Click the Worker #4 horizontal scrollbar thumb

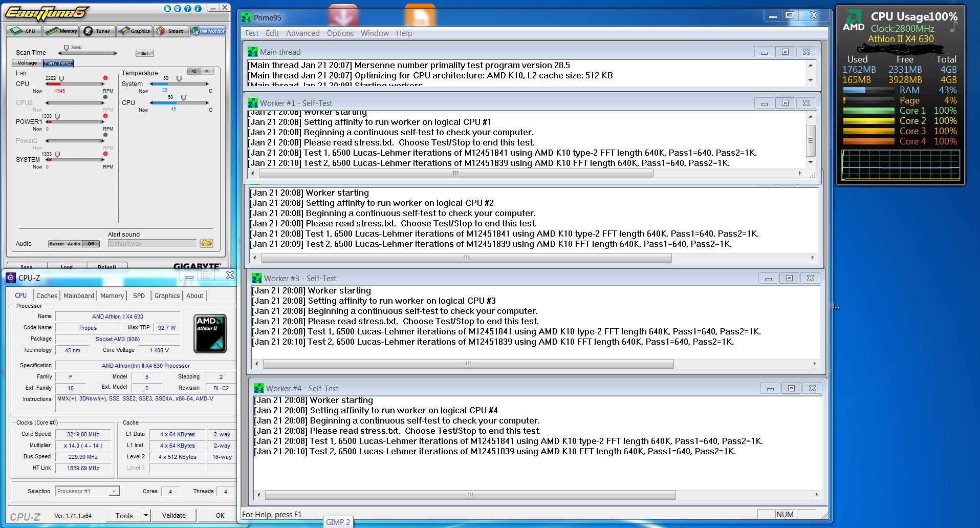click(470, 495)
